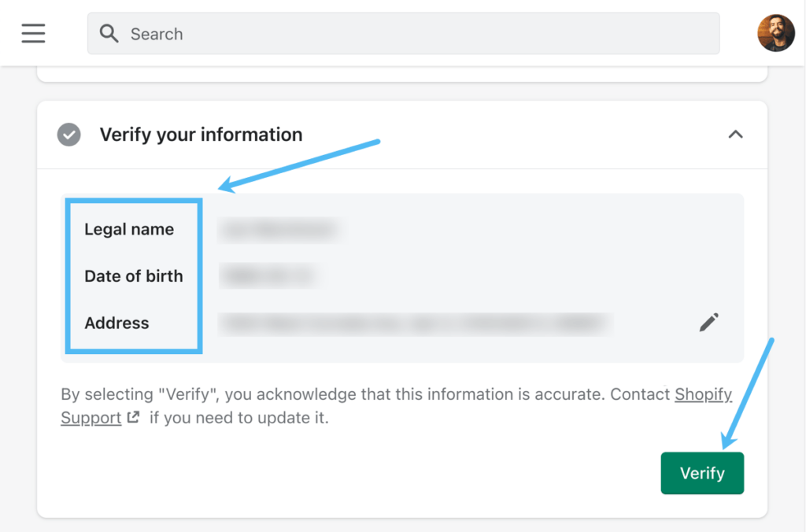Image resolution: width=806 pixels, height=532 pixels.
Task: Click the gray checkmark circle status icon
Action: 68,135
